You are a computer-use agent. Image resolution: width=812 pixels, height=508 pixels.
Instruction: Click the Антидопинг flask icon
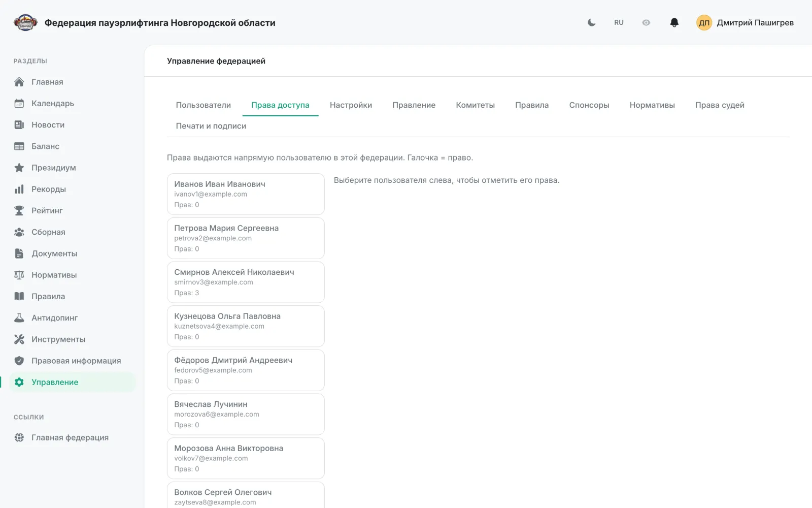coord(19,318)
